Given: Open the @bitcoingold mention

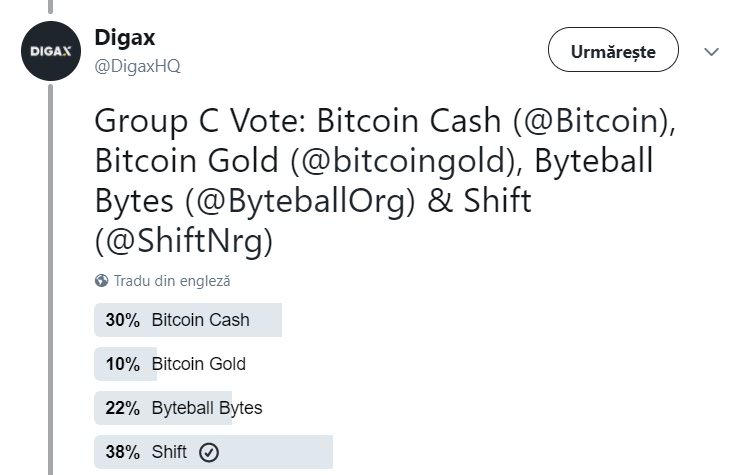Looking at the screenshot, I should (x=406, y=161).
